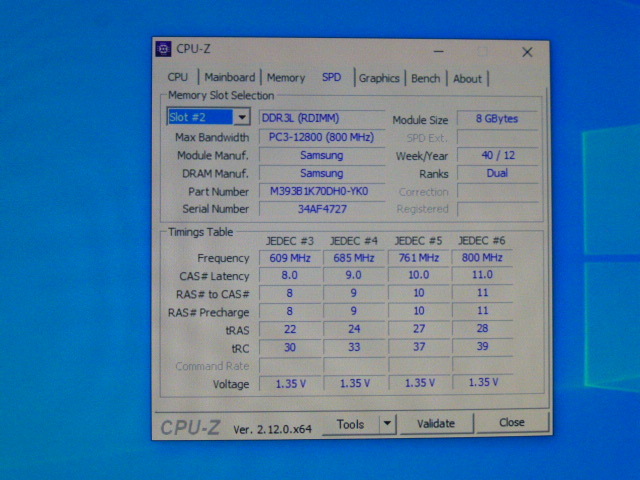Switch to the Memory tab

point(286,78)
